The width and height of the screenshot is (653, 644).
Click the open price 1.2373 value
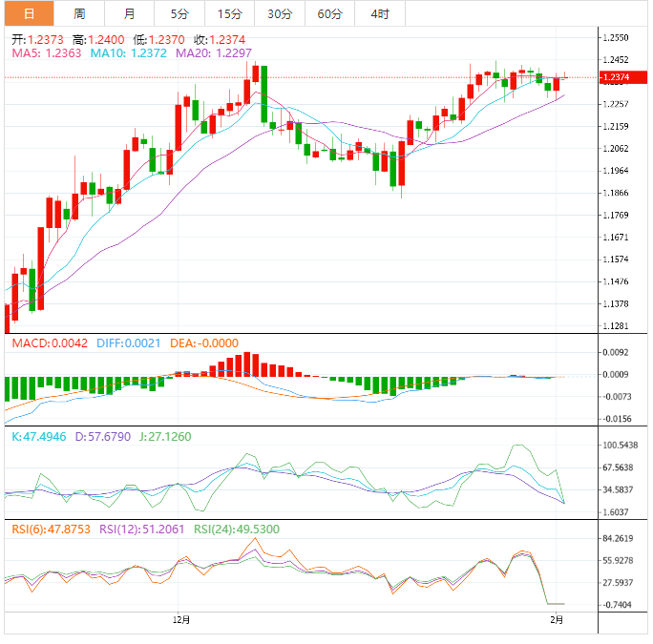(x=46, y=39)
